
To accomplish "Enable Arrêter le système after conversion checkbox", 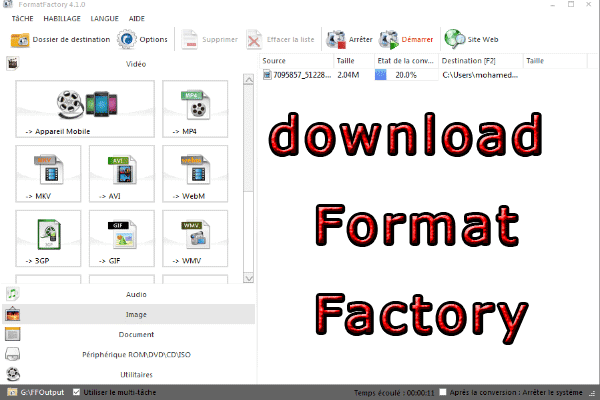I will tap(443, 392).
